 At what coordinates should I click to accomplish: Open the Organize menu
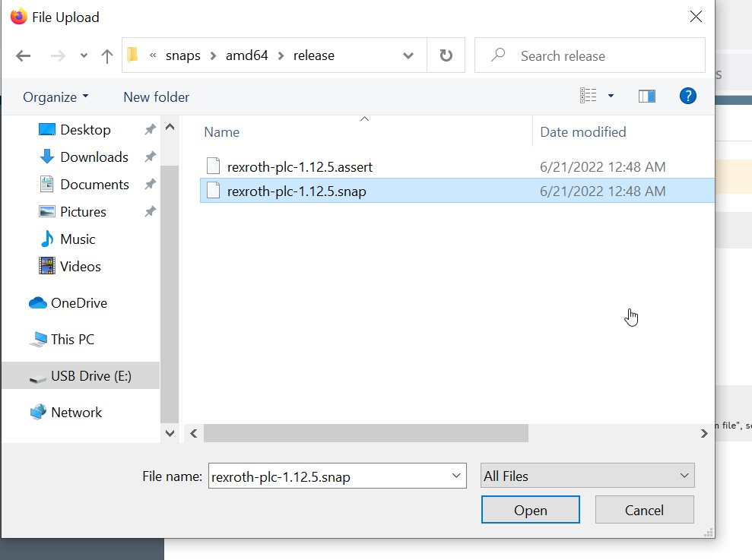[x=56, y=97]
